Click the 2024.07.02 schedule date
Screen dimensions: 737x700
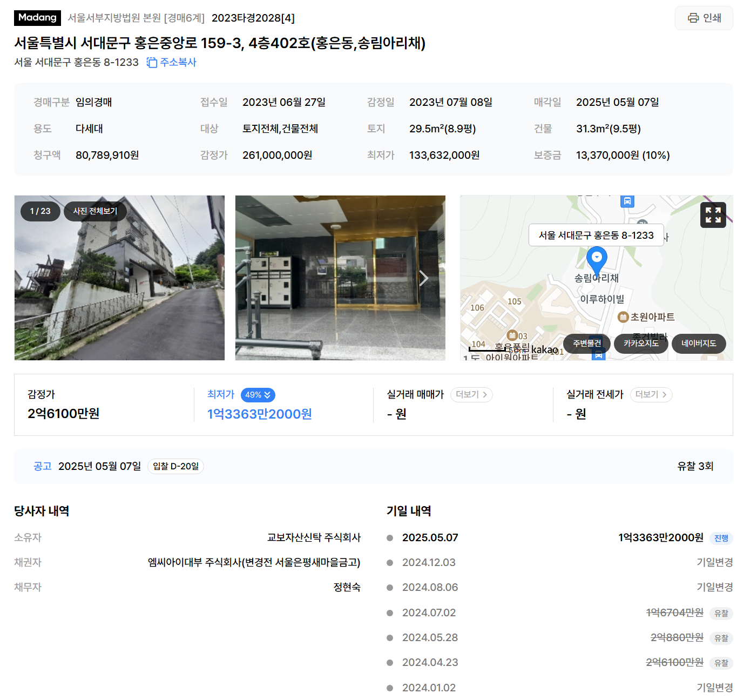point(429,613)
